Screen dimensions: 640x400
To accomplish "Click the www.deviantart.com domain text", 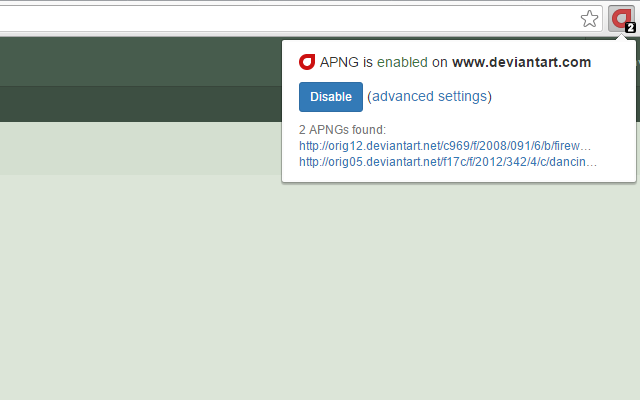I will 522,62.
